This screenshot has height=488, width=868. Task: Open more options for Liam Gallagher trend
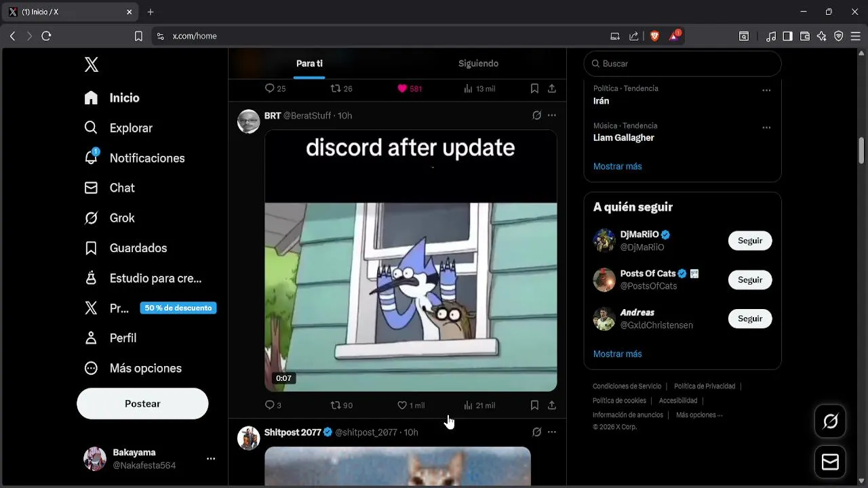[766, 127]
